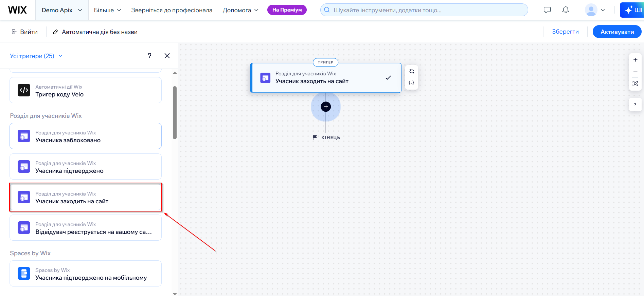Click the icon beside Відвідувач реєструється trigger
The width and height of the screenshot is (644, 296).
[24, 228]
